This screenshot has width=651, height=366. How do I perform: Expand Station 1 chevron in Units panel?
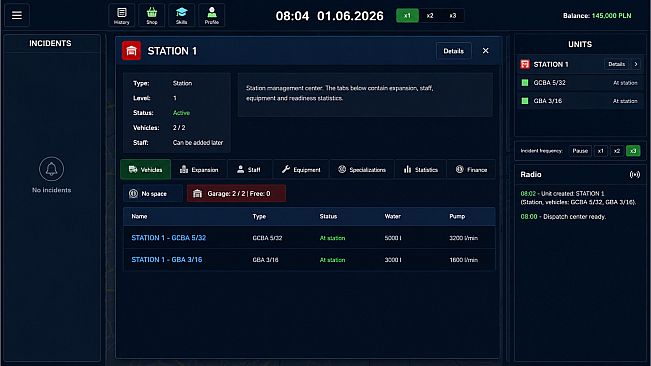pyautogui.click(x=636, y=64)
